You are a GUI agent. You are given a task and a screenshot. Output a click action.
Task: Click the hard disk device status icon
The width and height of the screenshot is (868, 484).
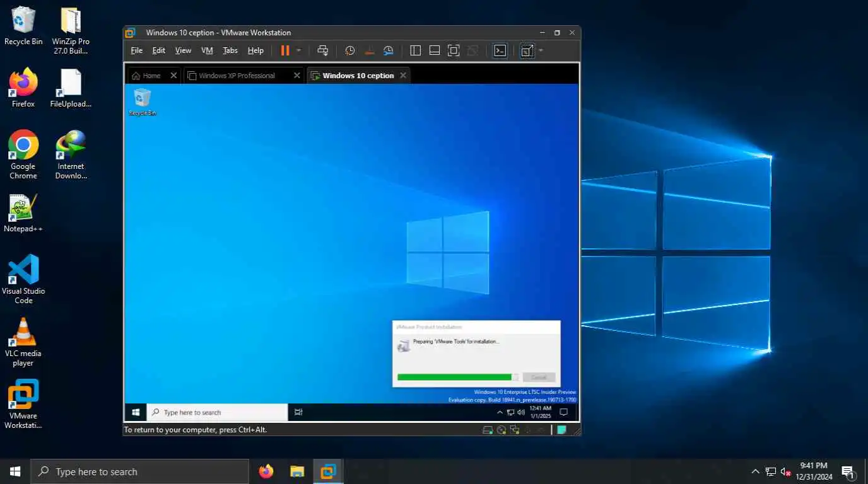[x=488, y=430]
